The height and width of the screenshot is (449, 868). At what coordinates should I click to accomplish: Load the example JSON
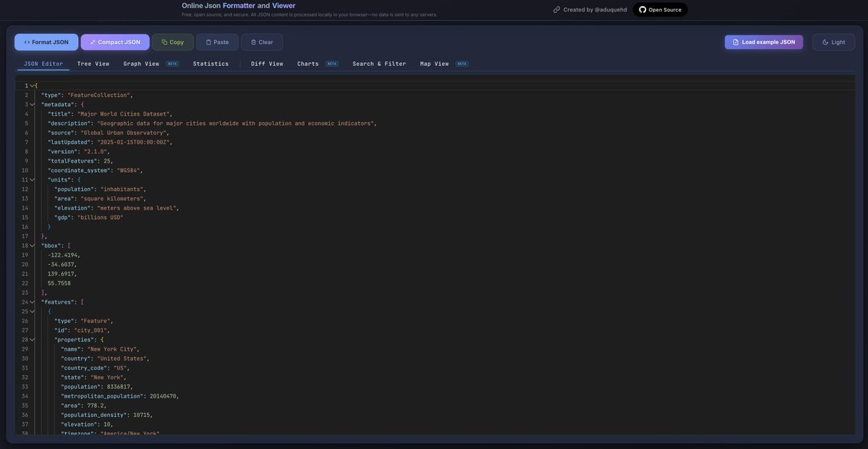tap(764, 42)
